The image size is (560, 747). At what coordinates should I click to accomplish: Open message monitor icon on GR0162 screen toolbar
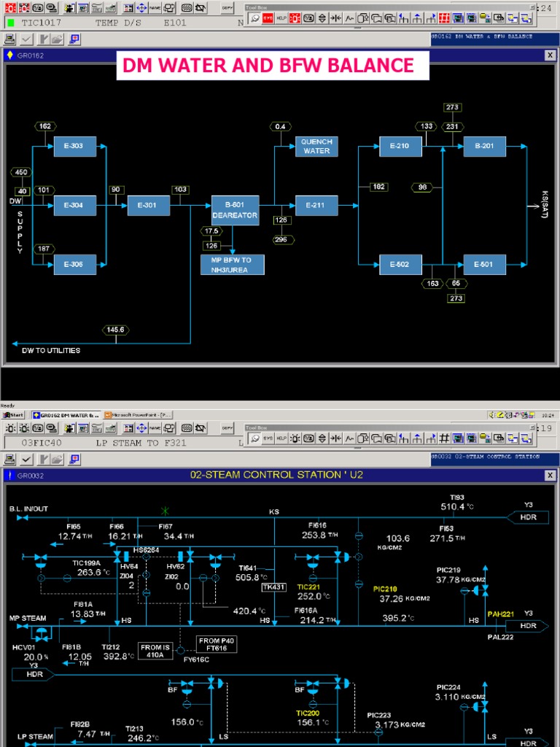[51, 7]
